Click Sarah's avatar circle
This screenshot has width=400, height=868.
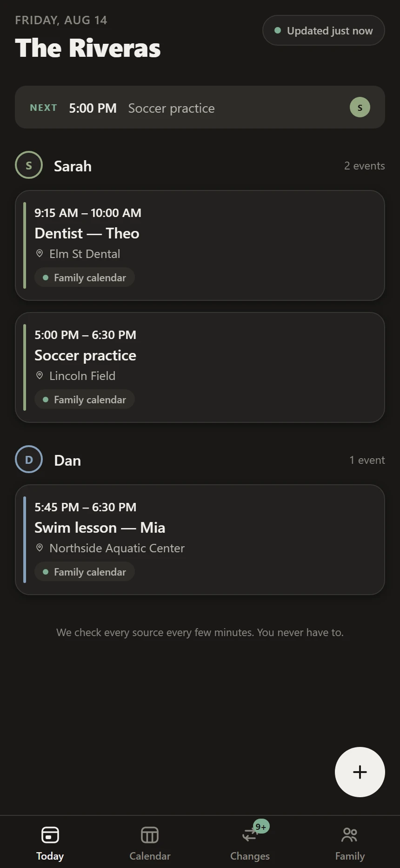pos(29,165)
